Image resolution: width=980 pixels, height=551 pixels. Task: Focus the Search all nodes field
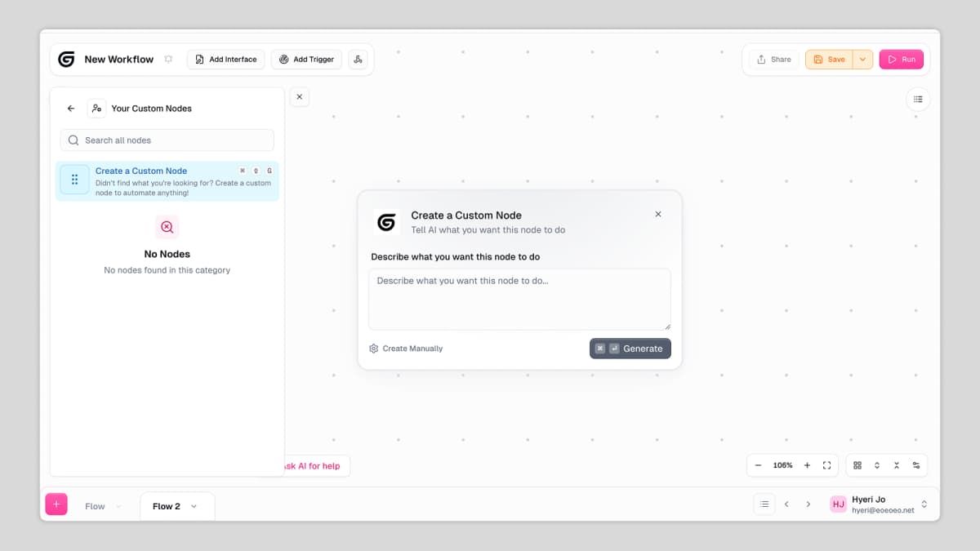click(167, 140)
